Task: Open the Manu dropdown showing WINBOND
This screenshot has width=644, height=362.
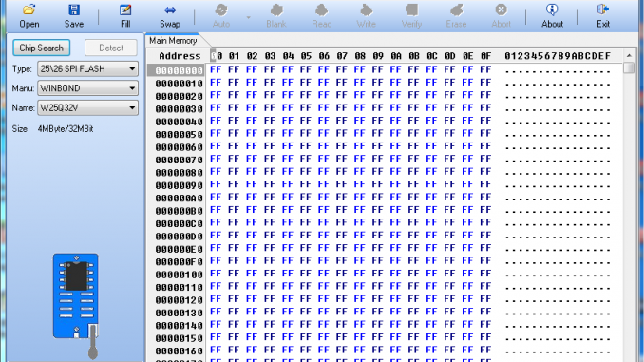Action: (87, 88)
